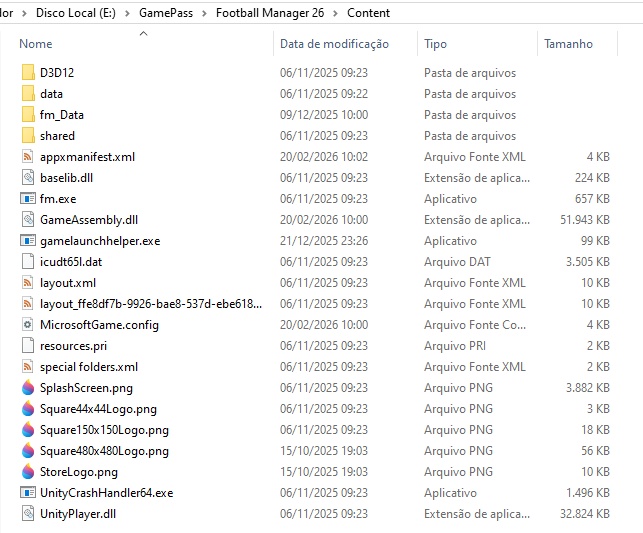Select the MicrosoftGame.config file name
This screenshot has width=643, height=533.
[99, 325]
